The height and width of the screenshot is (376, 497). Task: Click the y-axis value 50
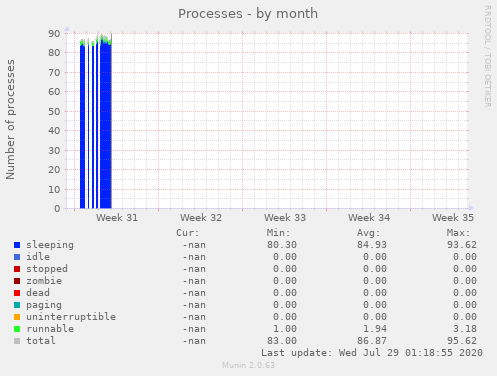[54, 111]
